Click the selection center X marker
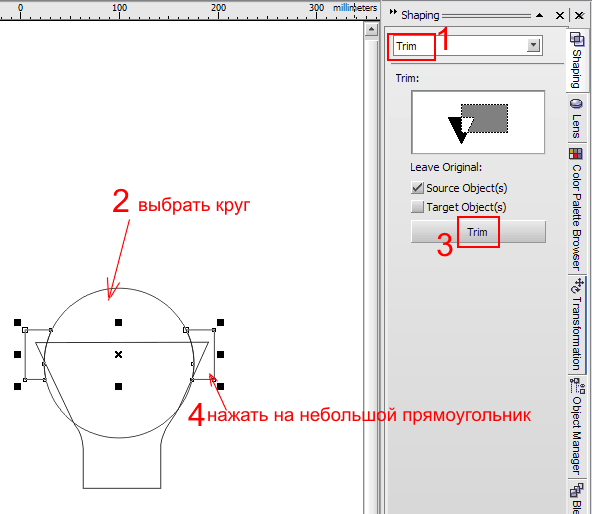The width and height of the screenshot is (592, 514). [119, 354]
